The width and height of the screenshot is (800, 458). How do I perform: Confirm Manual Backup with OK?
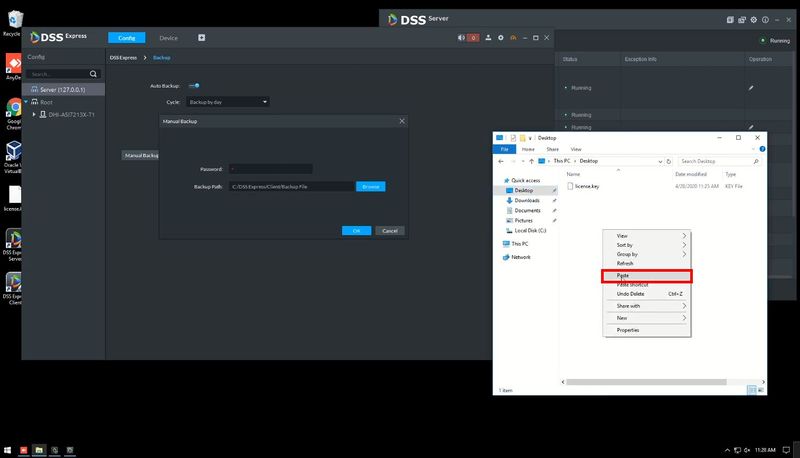pyautogui.click(x=357, y=231)
